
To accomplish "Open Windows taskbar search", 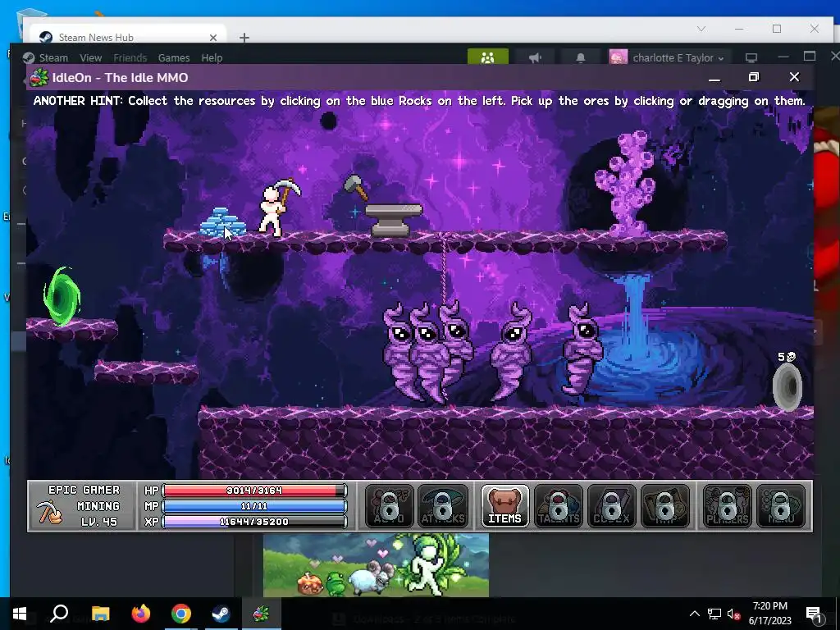I will point(59,614).
